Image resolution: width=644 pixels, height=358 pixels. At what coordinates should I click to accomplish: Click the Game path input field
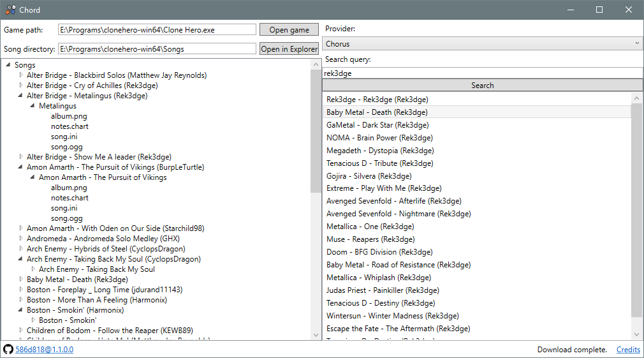[x=157, y=29]
